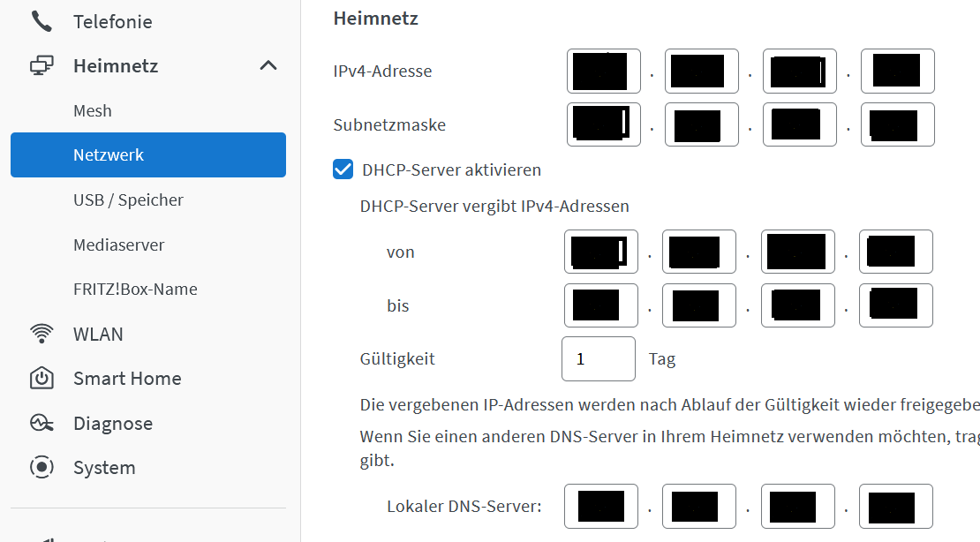This screenshot has height=542, width=980.
Task: Click the Telefonie phone icon
Action: tap(41, 21)
